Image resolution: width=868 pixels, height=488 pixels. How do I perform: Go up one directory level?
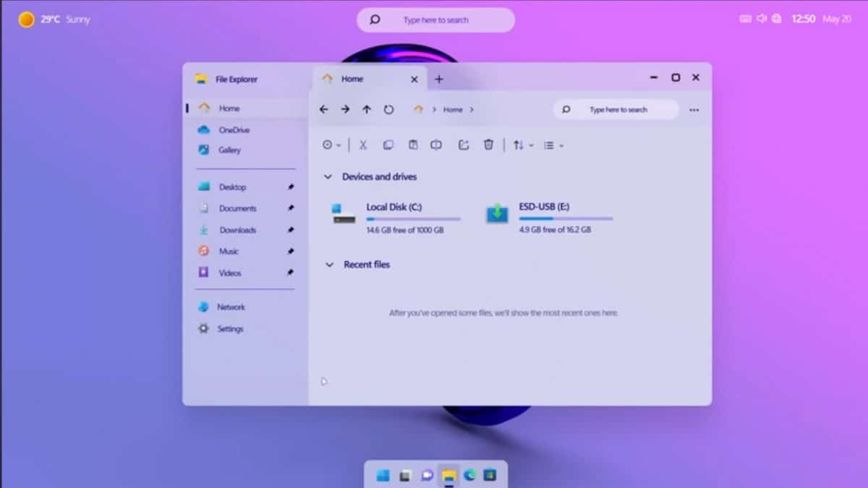click(x=367, y=110)
